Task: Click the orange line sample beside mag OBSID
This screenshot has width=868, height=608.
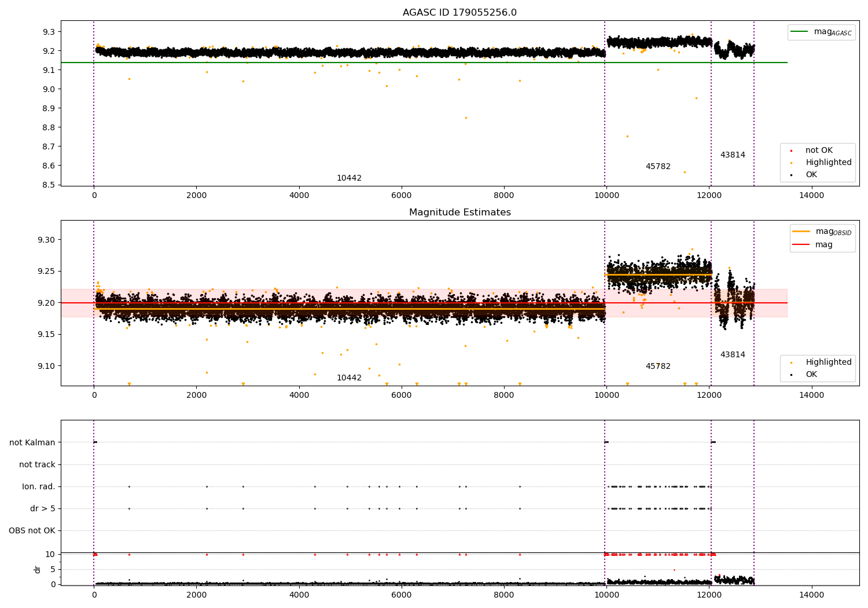Action: [x=801, y=232]
